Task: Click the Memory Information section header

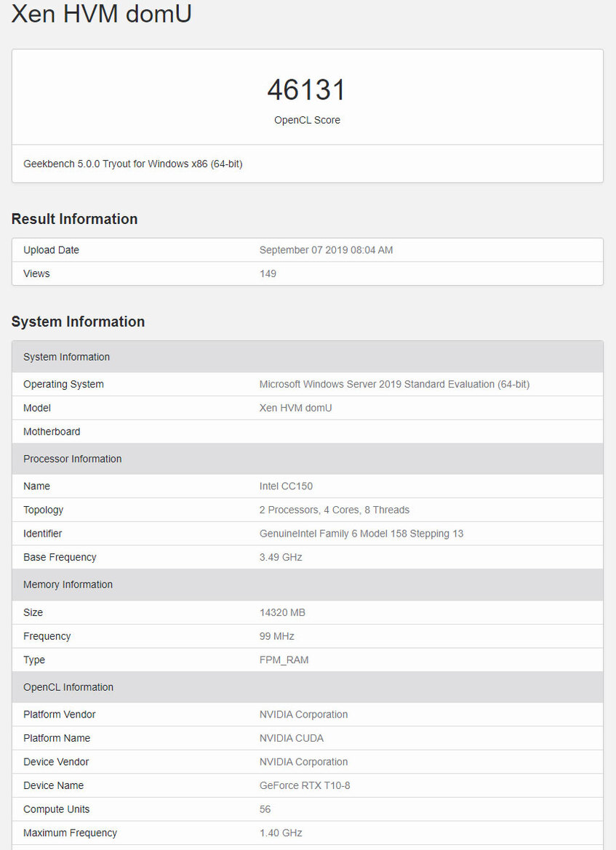Action: [x=68, y=585]
